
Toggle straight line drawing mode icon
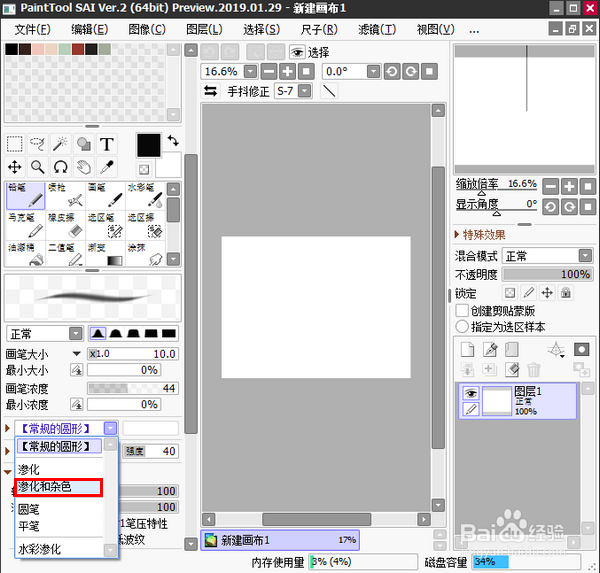coord(329,91)
